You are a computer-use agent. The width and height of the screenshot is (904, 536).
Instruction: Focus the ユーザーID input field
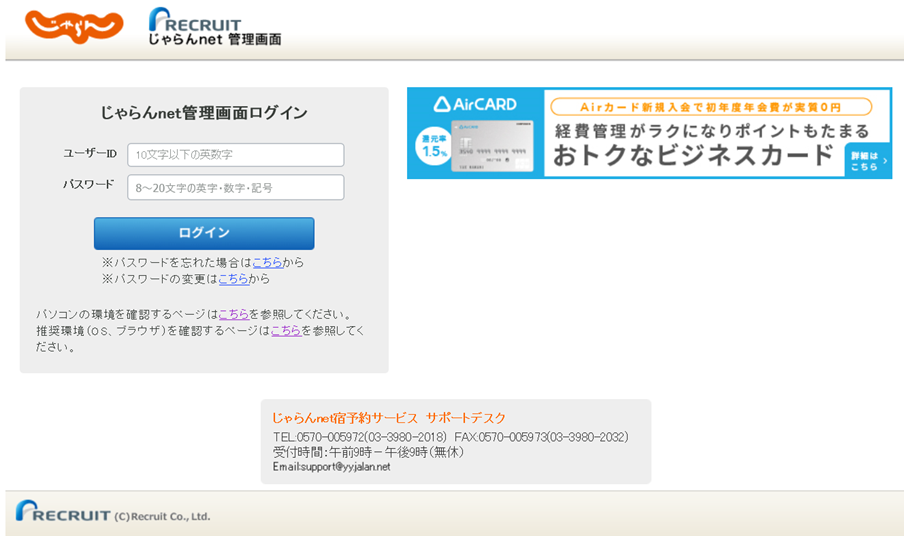tap(235, 155)
